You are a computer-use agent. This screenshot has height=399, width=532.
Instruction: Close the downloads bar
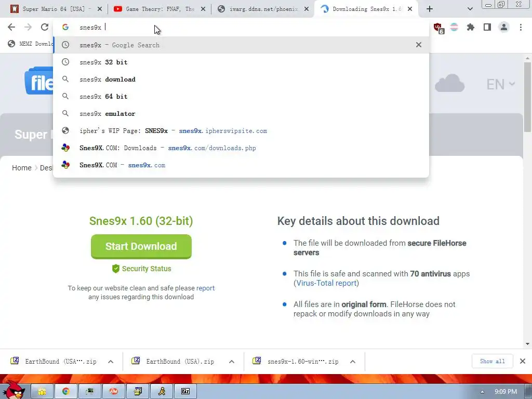click(x=523, y=362)
